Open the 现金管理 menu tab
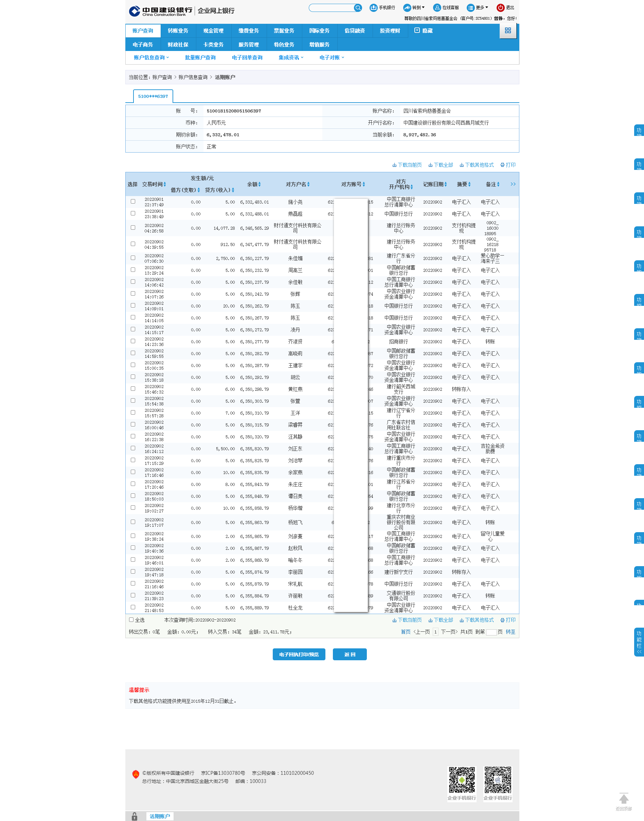 pyautogui.click(x=213, y=31)
